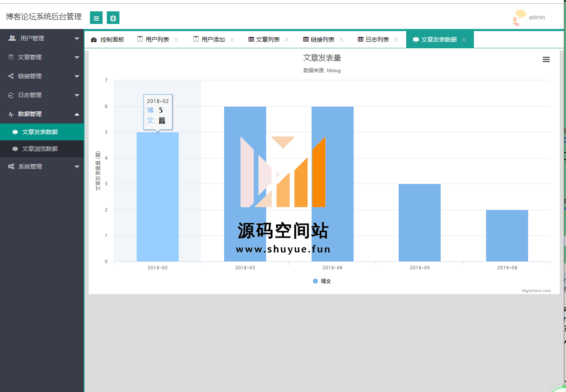Click the 2018-04 x-axis label
The image size is (566, 392).
coord(333,268)
